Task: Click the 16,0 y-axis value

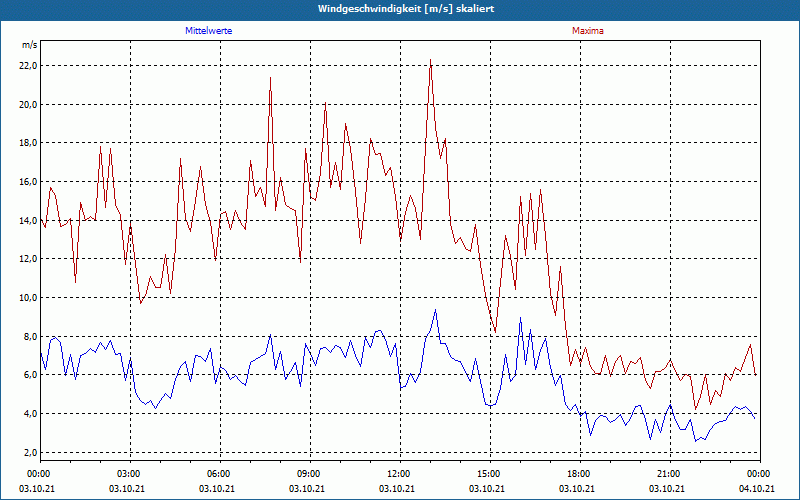Action: [x=29, y=182]
